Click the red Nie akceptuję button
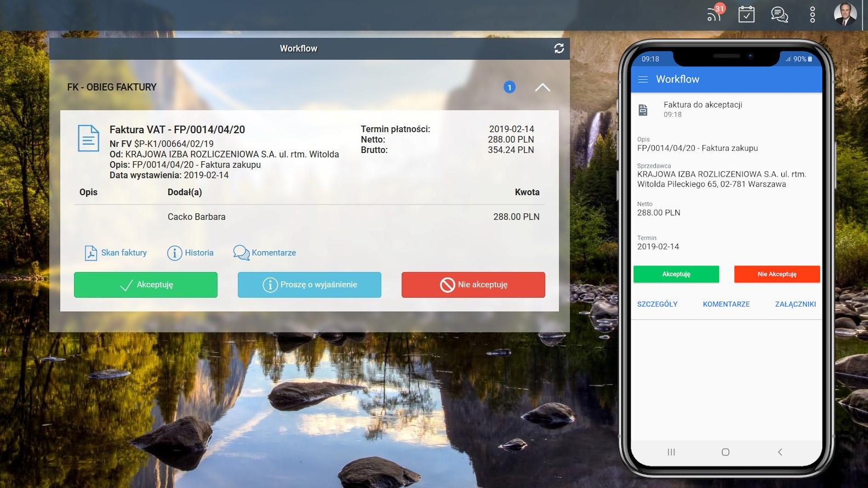 click(x=473, y=285)
